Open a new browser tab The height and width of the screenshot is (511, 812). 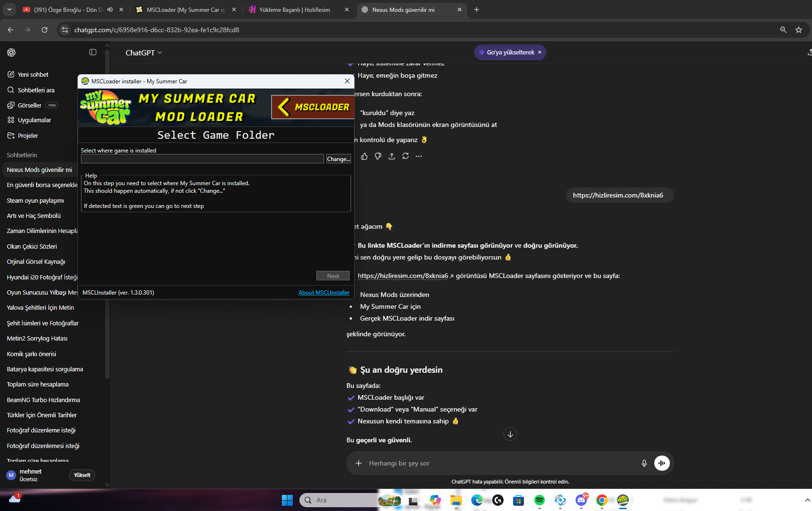click(x=477, y=9)
